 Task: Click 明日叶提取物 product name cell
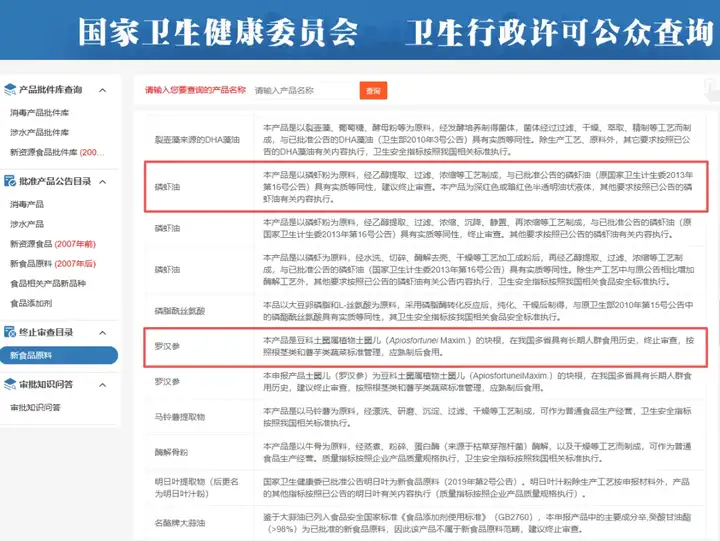point(197,488)
